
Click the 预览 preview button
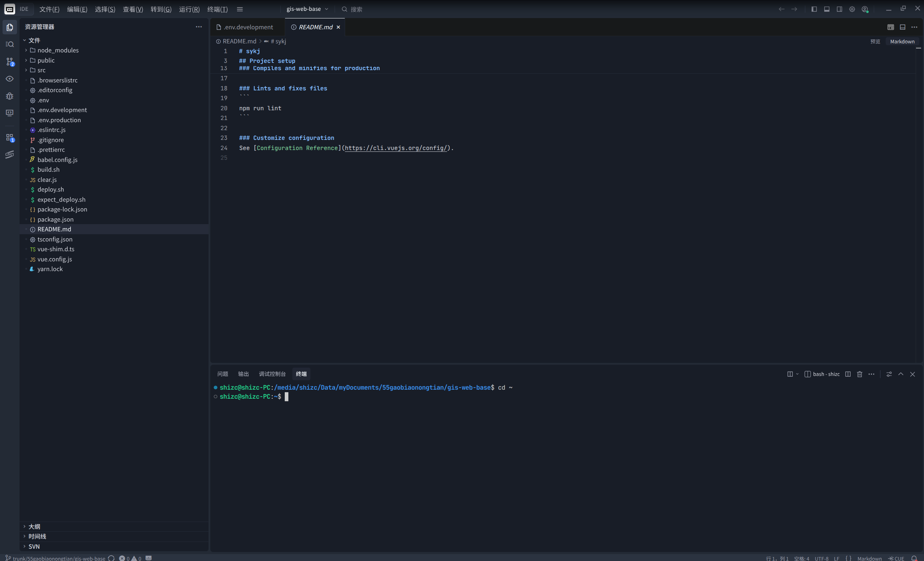tap(875, 41)
